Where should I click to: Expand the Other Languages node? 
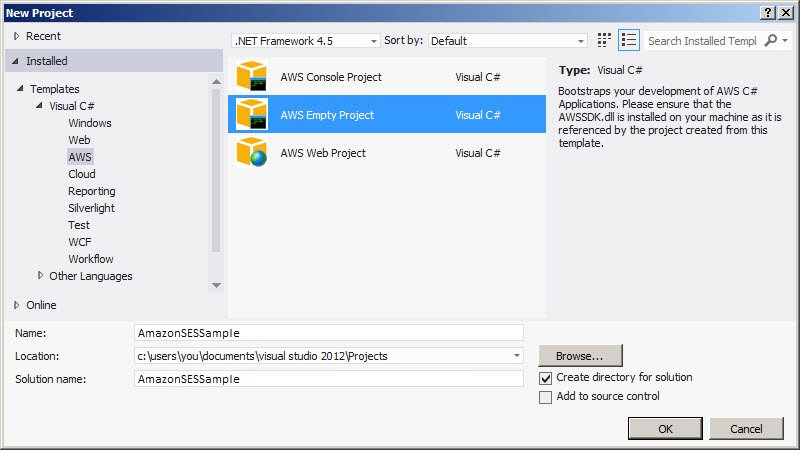(40, 276)
